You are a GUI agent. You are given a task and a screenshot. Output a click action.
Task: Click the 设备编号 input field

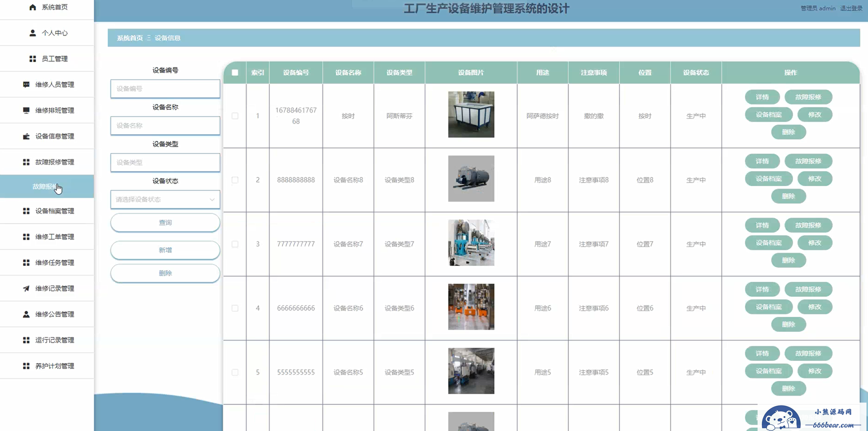165,89
